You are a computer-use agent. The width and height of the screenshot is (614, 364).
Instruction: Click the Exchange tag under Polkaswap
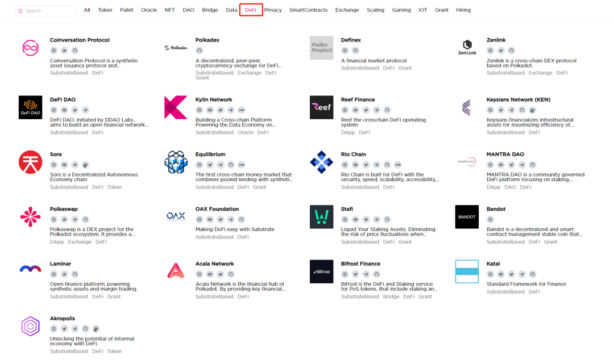pos(80,242)
